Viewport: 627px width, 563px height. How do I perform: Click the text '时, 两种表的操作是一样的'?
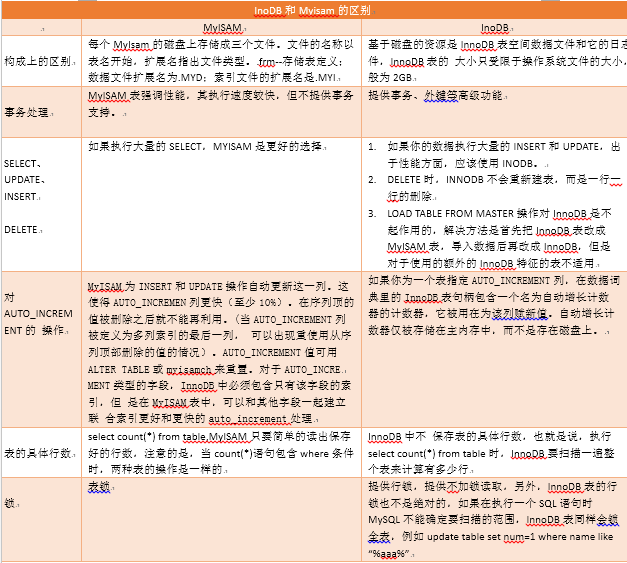[155, 469]
